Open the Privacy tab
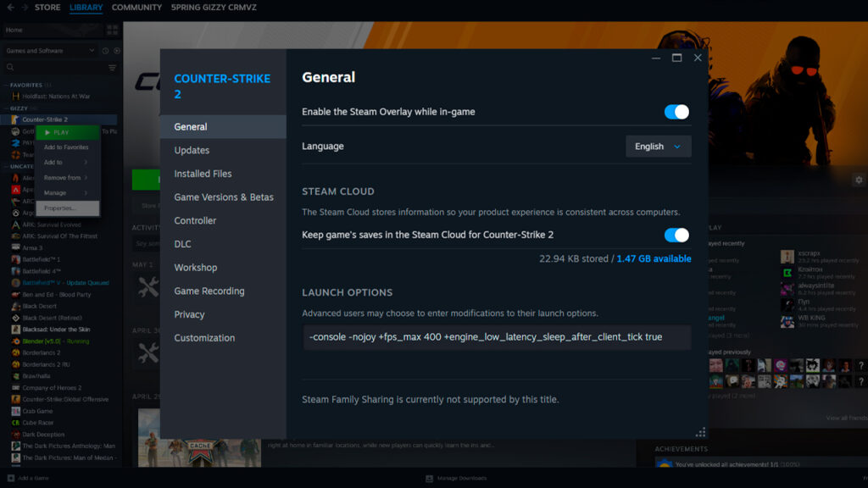The height and width of the screenshot is (488, 868). [x=223, y=314]
